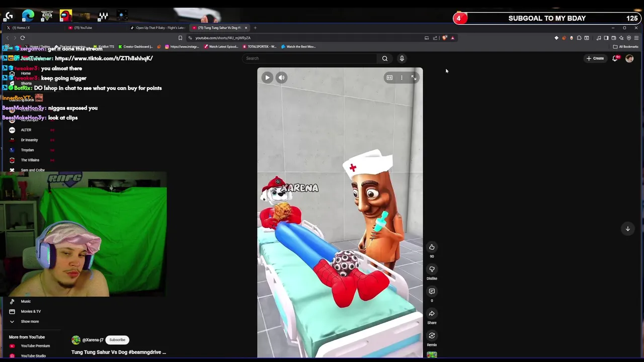Go back in browser history
Screen dimensions: 644x362
[x=8, y=38]
